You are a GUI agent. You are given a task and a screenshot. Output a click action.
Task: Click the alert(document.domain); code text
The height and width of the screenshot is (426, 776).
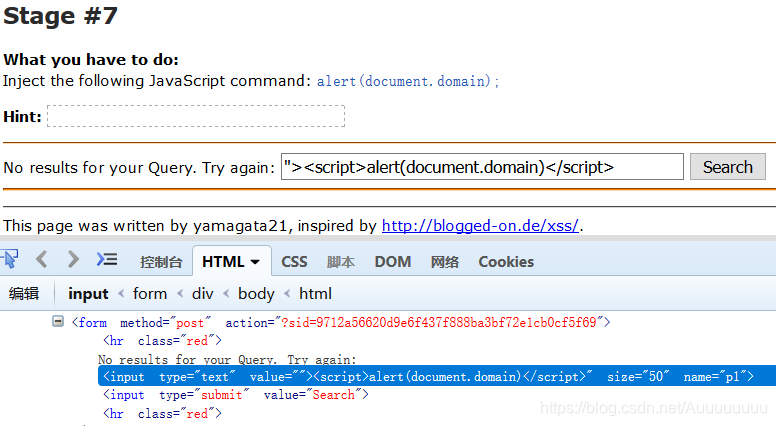pyautogui.click(x=408, y=81)
